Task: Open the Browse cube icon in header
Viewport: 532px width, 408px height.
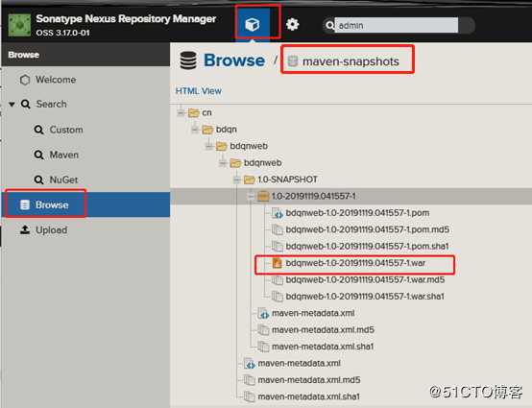Action: (x=253, y=24)
